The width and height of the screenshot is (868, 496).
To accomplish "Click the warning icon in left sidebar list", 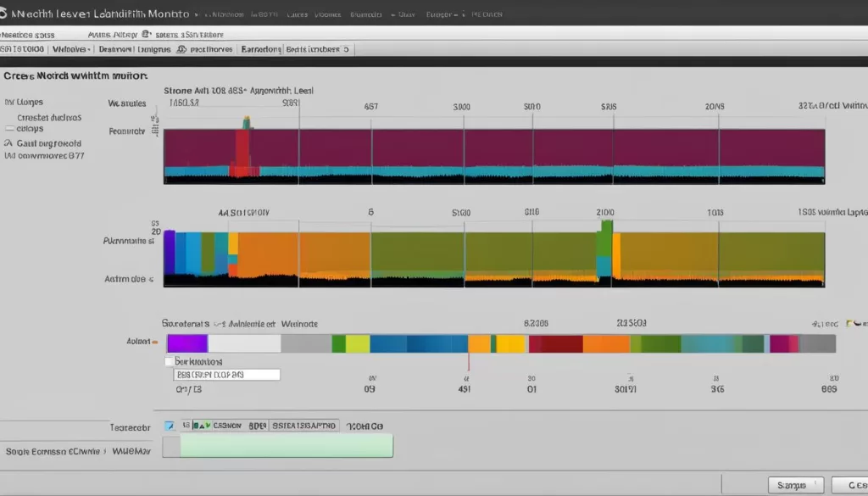I will tap(8, 143).
